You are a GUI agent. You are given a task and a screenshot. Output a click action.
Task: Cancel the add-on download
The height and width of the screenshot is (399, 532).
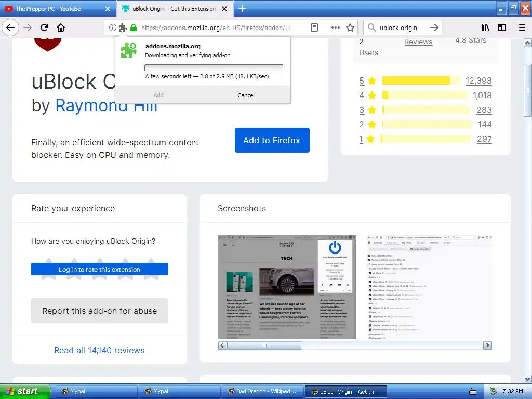(x=246, y=95)
